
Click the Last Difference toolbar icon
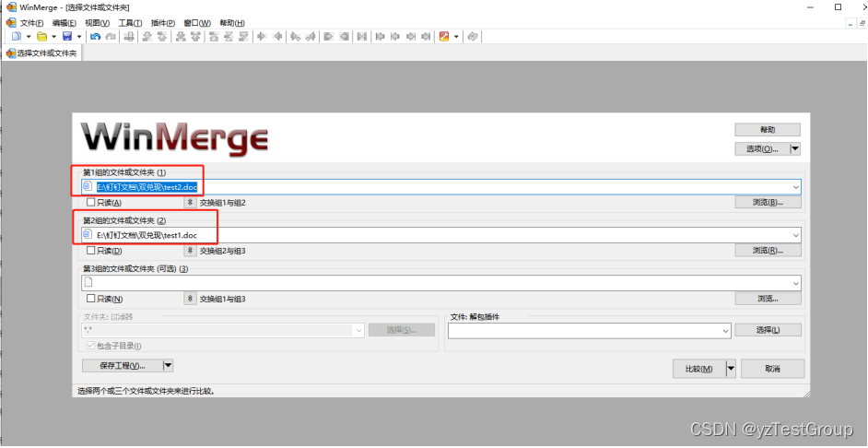coord(243,37)
